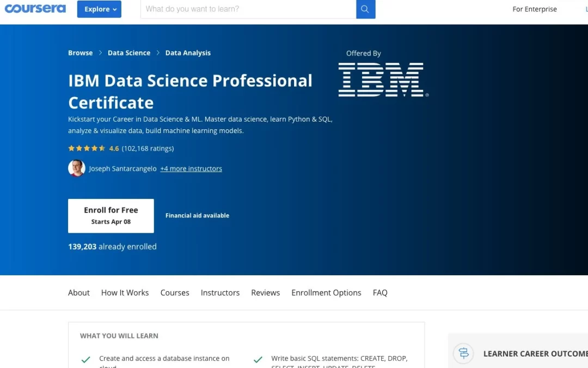Viewport: 588px width, 368px height.
Task: Click the Data Science breadcrumb link
Action: coord(129,52)
